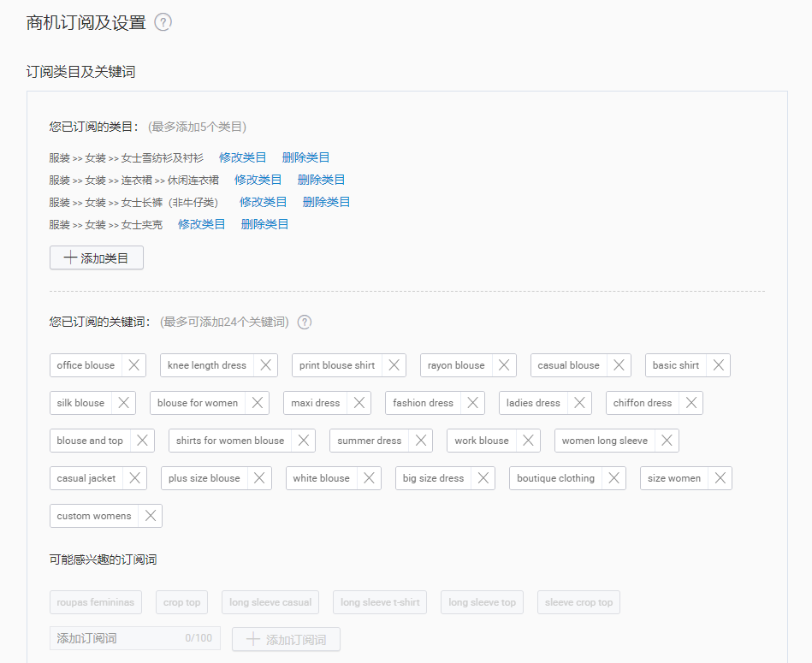Click the help icon next to keyword limit text
Image resolution: width=812 pixels, height=663 pixels.
(304, 322)
